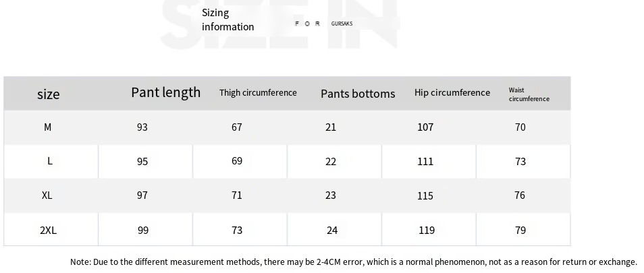Click the "Pants bottoms" column header

358,94
